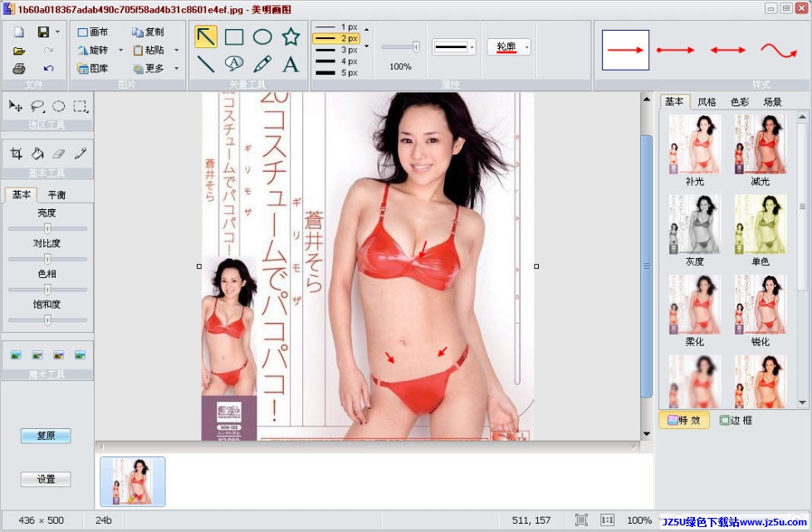The width and height of the screenshot is (812, 532).
Task: Click the printer icon
Action: (19, 68)
